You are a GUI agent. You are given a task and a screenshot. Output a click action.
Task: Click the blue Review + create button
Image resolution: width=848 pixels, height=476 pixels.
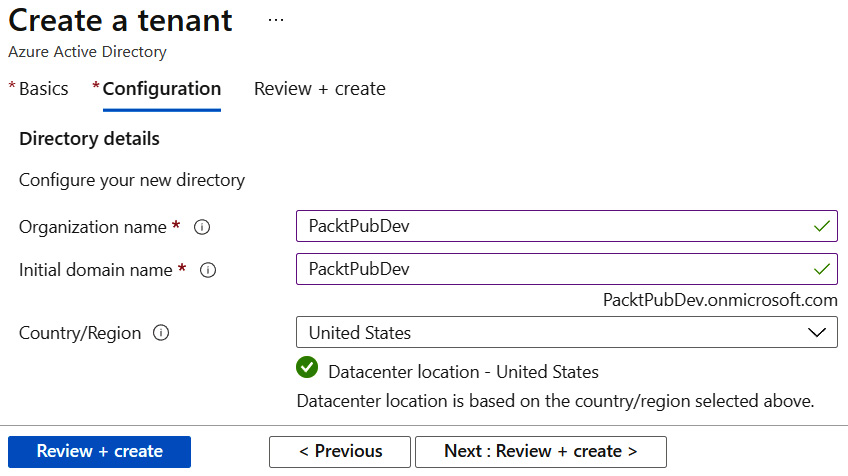pos(100,452)
